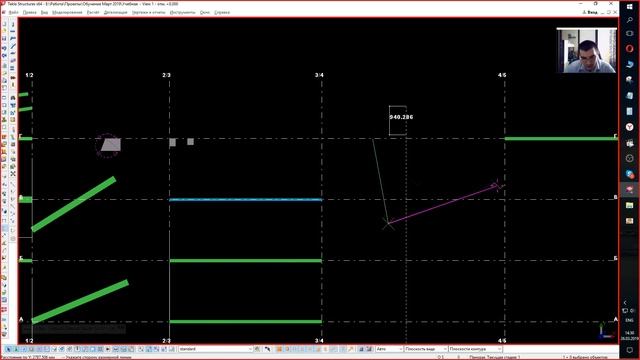This screenshot has width=640, height=360.
Task: Expand the 'Плоскость вида' plane dropdown
Action: tap(444, 349)
